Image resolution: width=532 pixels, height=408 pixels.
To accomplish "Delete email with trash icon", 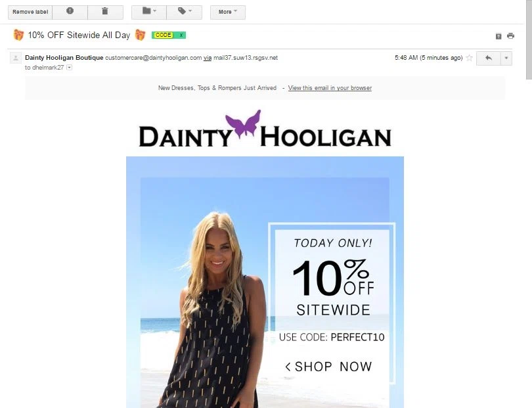I will click(105, 12).
